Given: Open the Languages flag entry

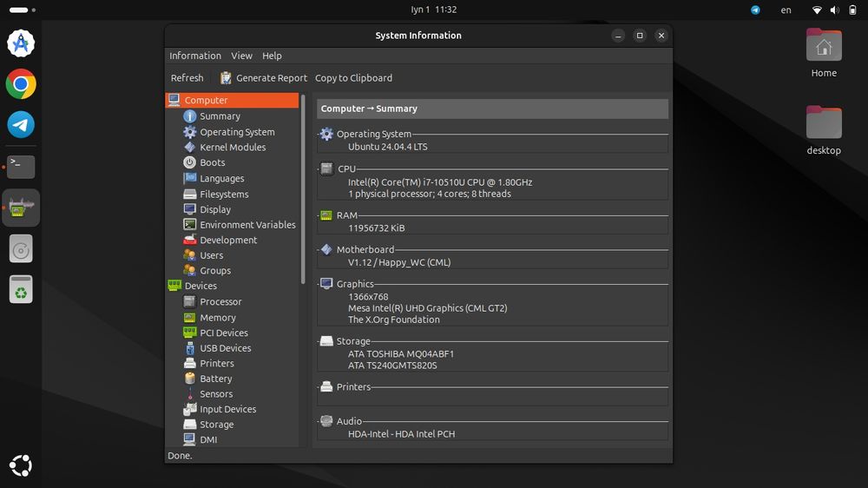Looking at the screenshot, I should click(221, 178).
